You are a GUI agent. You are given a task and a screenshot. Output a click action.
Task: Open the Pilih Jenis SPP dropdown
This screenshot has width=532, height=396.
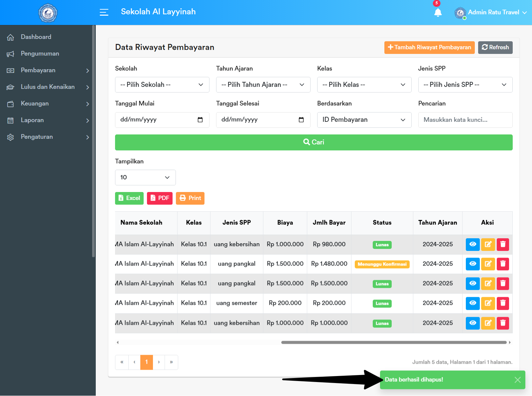coord(465,85)
